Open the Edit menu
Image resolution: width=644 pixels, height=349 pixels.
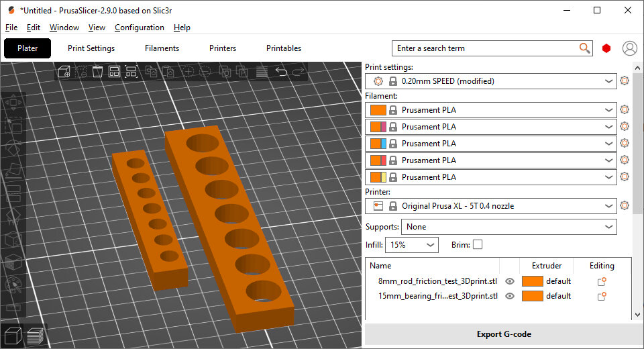(34, 28)
